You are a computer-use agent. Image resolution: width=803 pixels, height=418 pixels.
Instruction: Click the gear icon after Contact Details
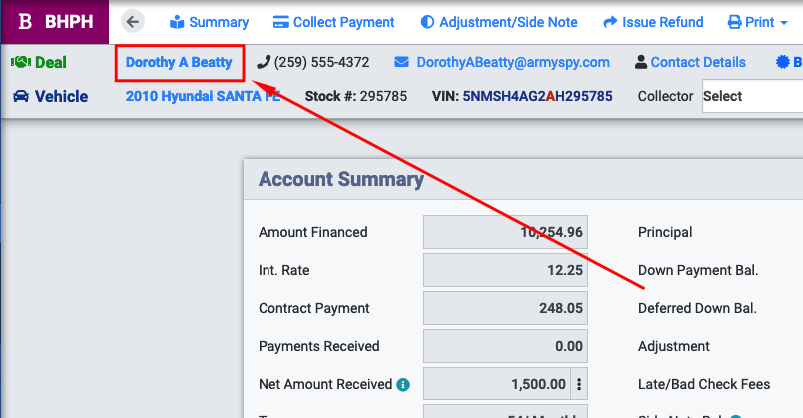pos(783,62)
